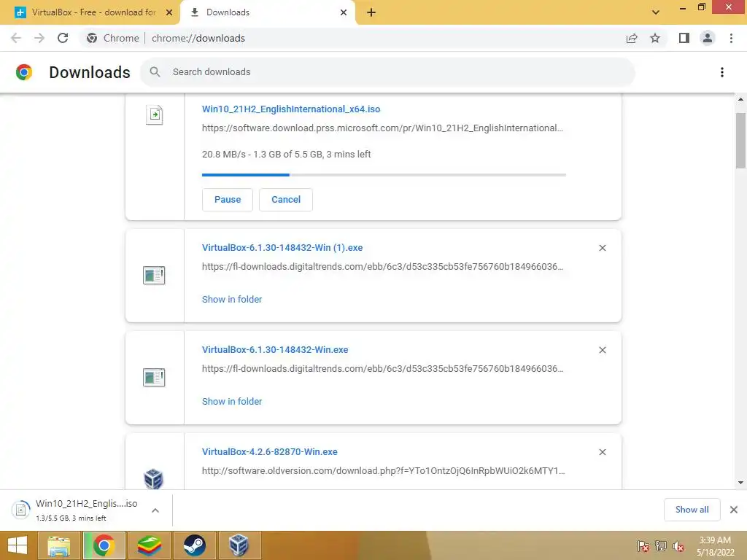Viewport: 747px width, 560px height.
Task: Click the oldversion.com source URL text
Action: (384, 471)
